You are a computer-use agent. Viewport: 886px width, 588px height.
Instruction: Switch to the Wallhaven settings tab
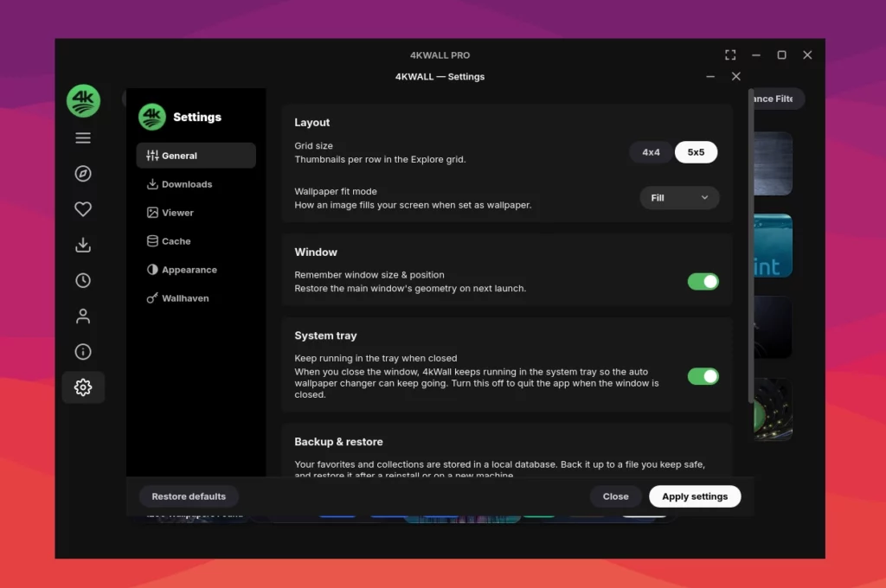(196, 298)
